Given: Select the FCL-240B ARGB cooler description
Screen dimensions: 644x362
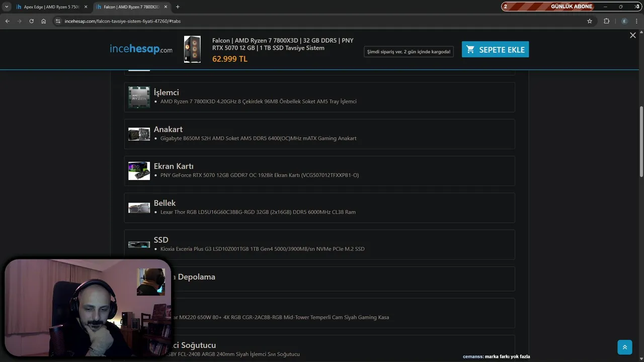Looking at the screenshot, I should point(235,354).
